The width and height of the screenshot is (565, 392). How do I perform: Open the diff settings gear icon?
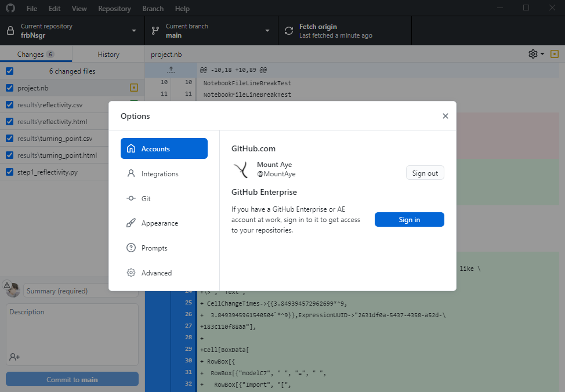(x=533, y=54)
